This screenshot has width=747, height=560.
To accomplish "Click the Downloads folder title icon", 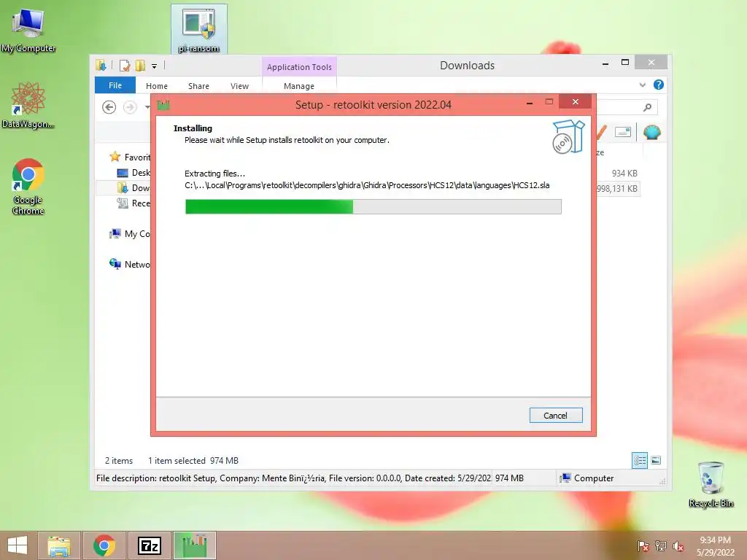I will point(101,65).
